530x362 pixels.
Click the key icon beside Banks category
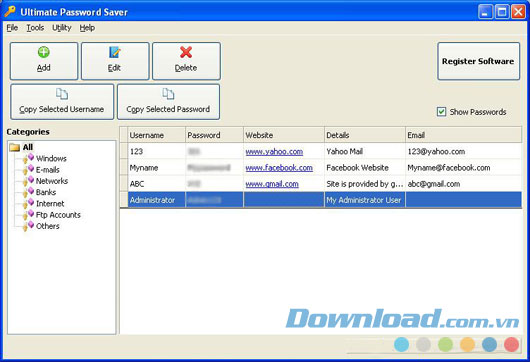[28, 192]
